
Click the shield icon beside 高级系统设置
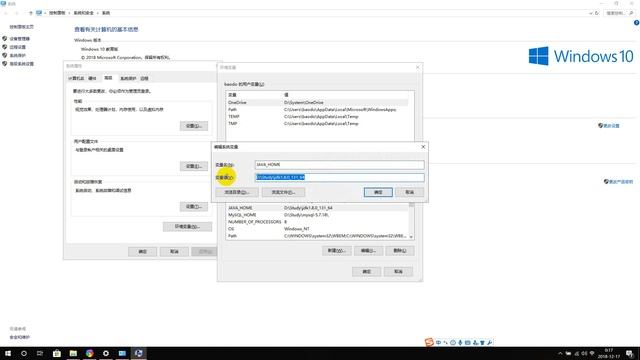tap(4, 64)
